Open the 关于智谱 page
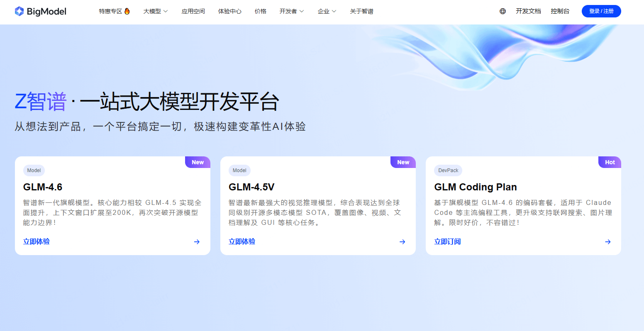 (361, 11)
